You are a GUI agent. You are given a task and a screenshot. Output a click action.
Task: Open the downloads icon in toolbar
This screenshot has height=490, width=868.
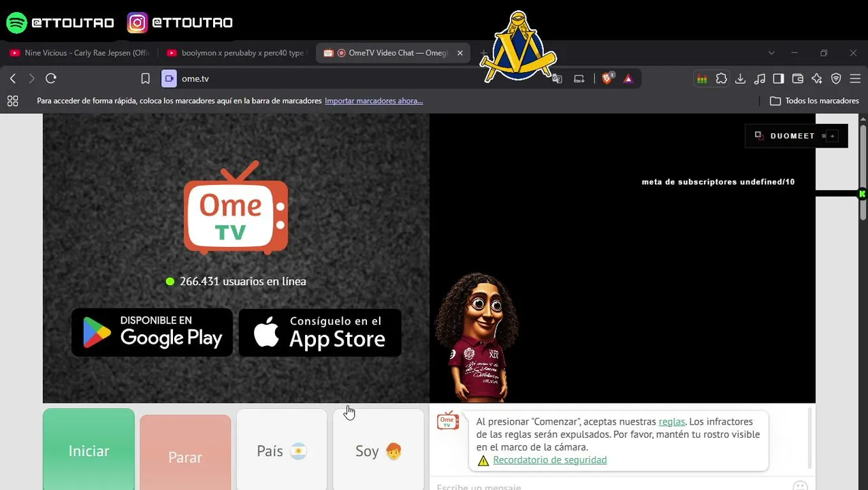(x=741, y=79)
